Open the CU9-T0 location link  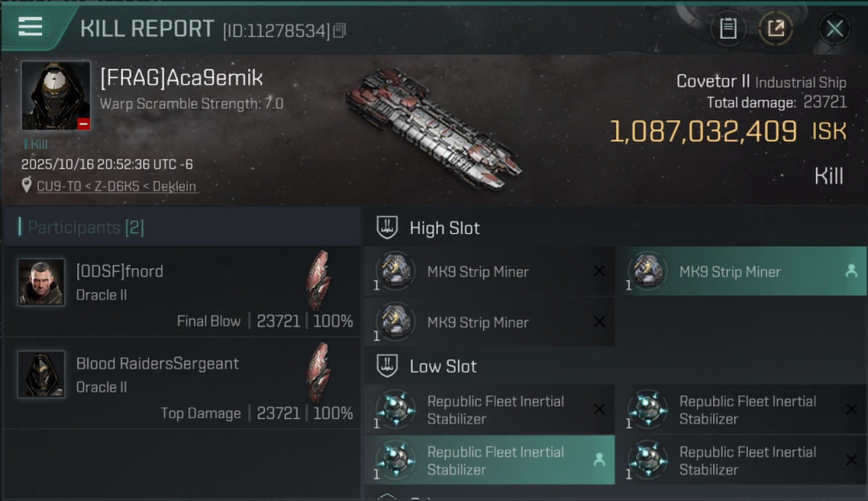(x=117, y=186)
